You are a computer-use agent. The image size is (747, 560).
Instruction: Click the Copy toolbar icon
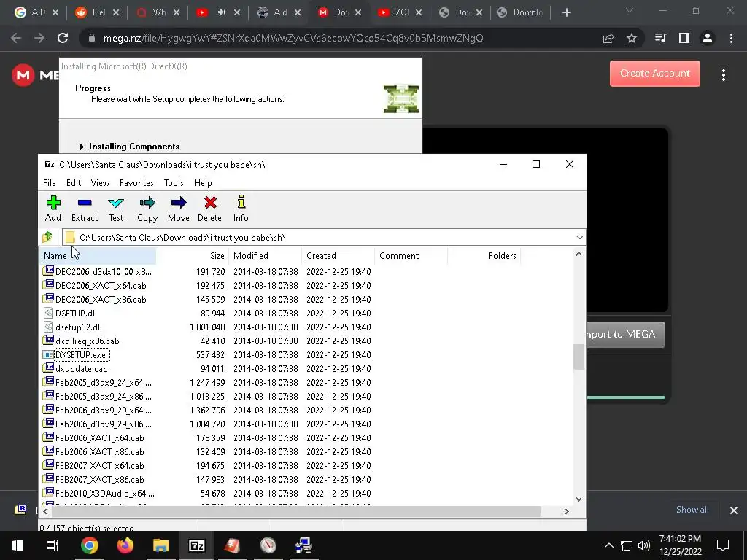click(x=147, y=208)
